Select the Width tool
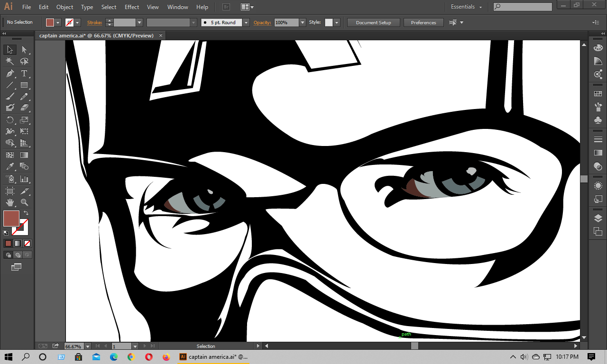The image size is (607, 364). (x=10, y=131)
